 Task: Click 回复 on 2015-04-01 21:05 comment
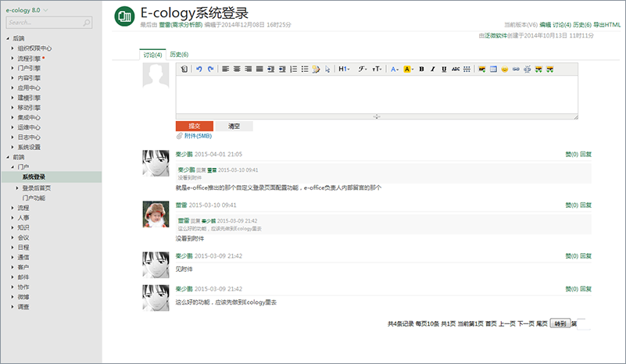(x=585, y=155)
